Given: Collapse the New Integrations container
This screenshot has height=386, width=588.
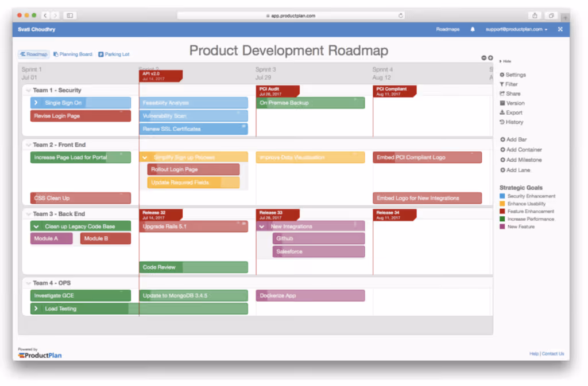Looking at the screenshot, I should (x=262, y=226).
